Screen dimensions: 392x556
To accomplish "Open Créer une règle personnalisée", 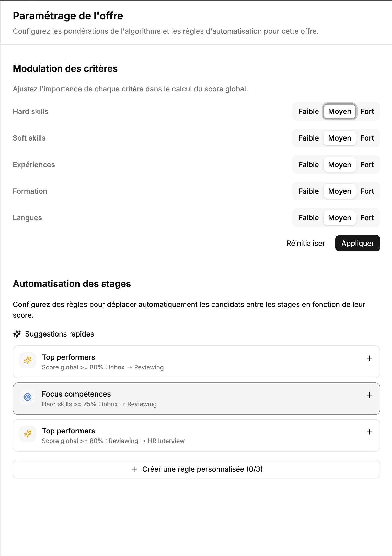I will [x=197, y=469].
